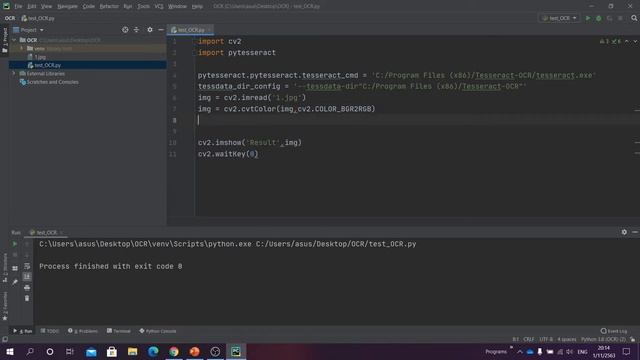Click the Run tool window button
The image size is (640, 360).
click(x=22, y=331)
